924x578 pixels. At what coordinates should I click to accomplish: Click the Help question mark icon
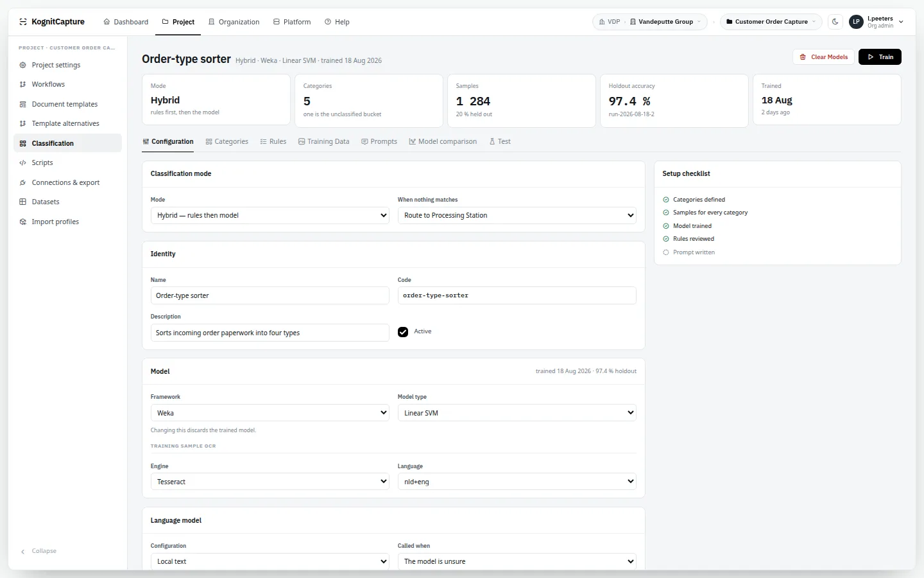[x=328, y=22]
